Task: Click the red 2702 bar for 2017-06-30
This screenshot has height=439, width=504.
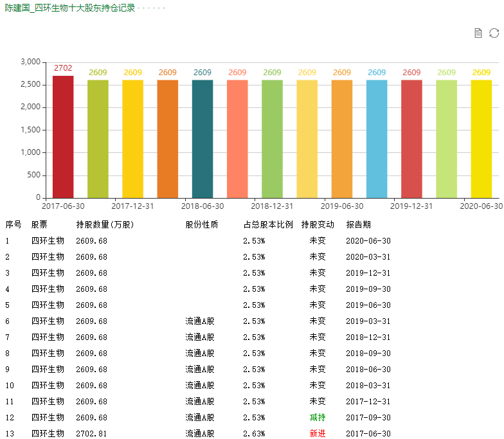Action: (63, 137)
